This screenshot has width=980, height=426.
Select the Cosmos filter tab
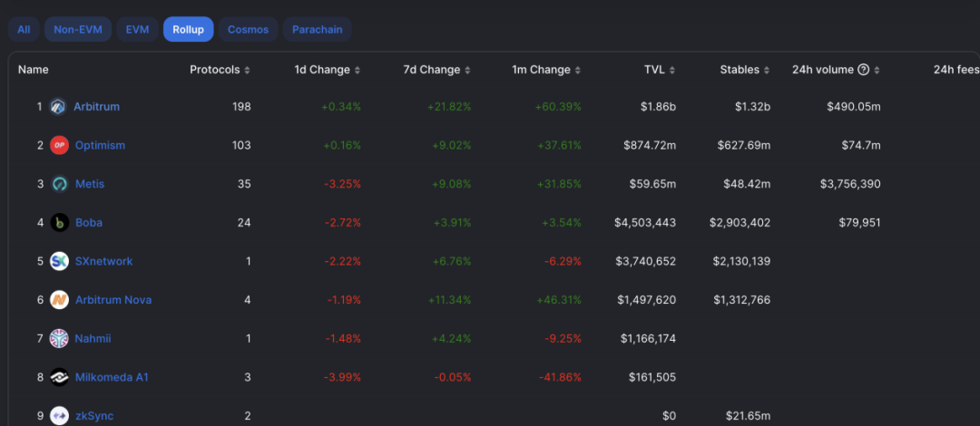point(248,29)
